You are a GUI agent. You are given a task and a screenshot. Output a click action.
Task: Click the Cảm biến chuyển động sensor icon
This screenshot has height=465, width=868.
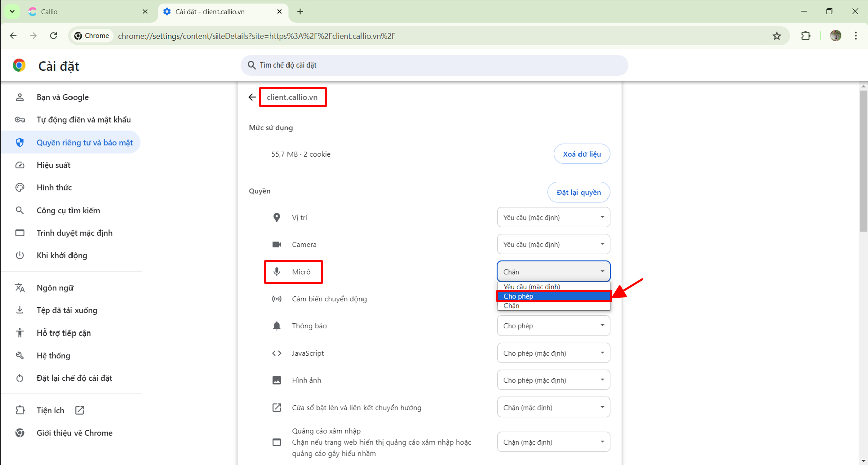coord(277,299)
